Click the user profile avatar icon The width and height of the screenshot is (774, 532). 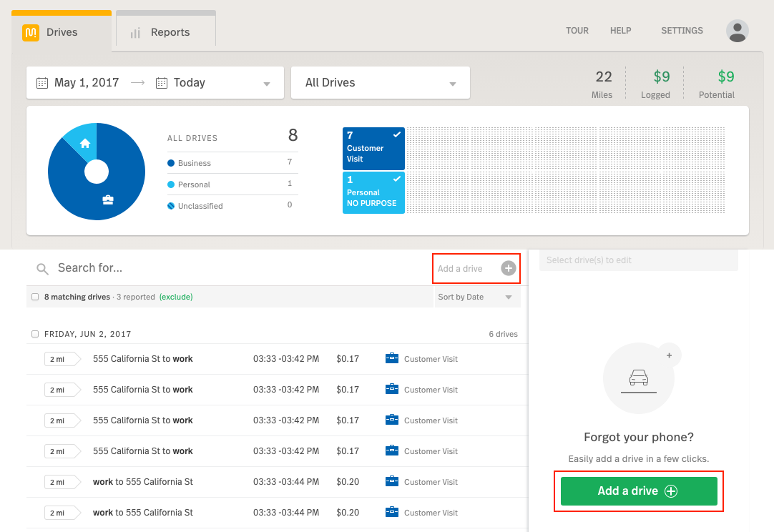point(737,31)
